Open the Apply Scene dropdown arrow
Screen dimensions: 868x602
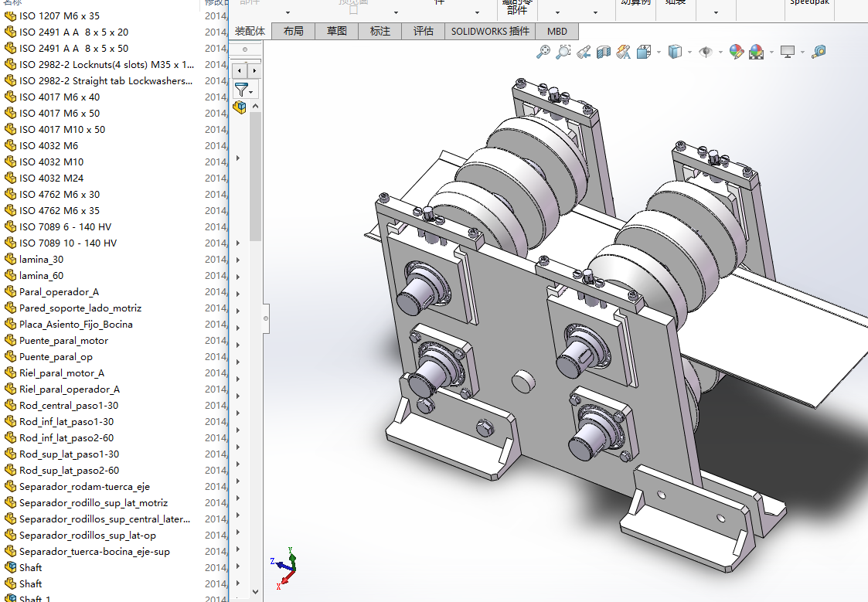pyautogui.click(x=771, y=53)
